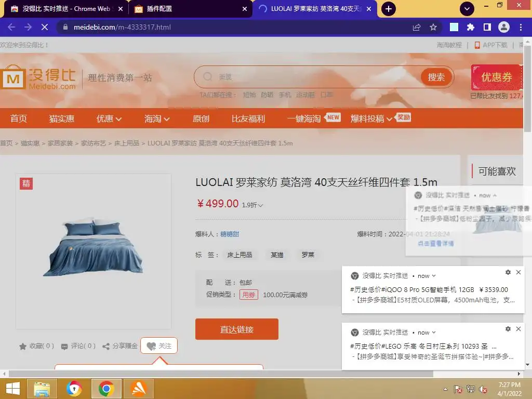The height and width of the screenshot is (399, 532).
Task: Click the 搜索 search button
Action: click(x=436, y=77)
